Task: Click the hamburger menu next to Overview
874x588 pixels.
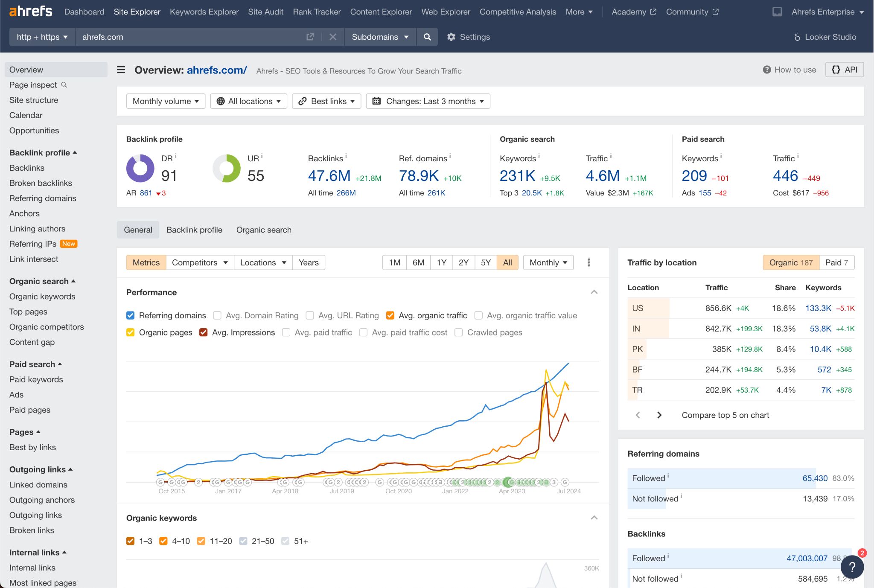Action: pyautogui.click(x=121, y=70)
